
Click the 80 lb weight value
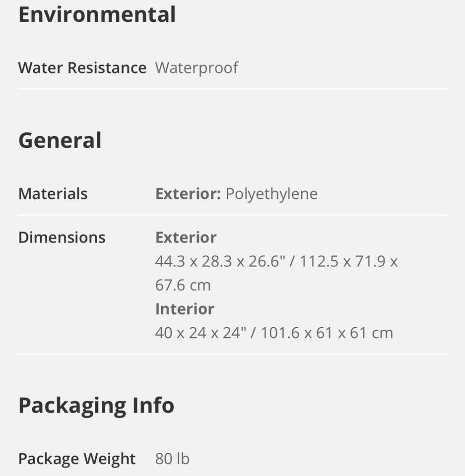pos(172,459)
